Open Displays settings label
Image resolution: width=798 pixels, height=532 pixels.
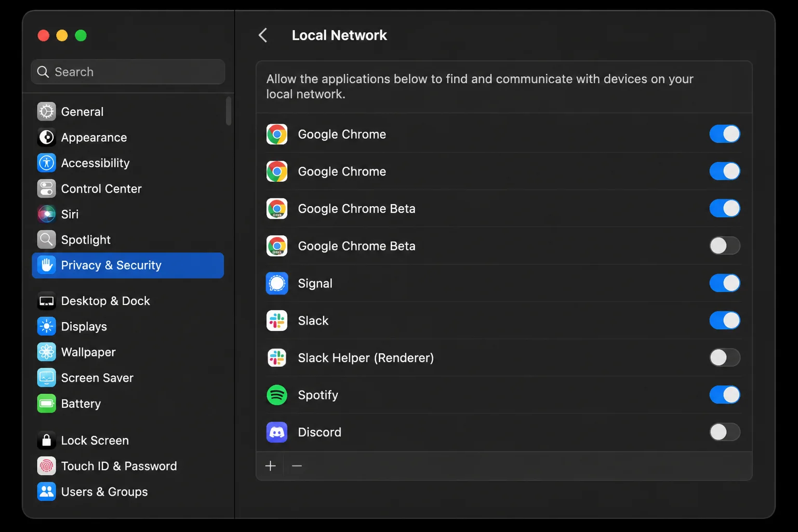click(84, 327)
